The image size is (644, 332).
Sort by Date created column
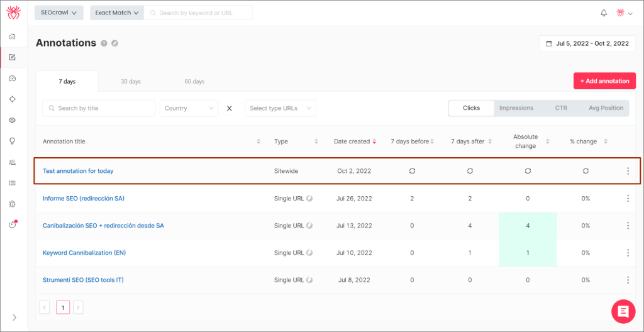click(374, 141)
